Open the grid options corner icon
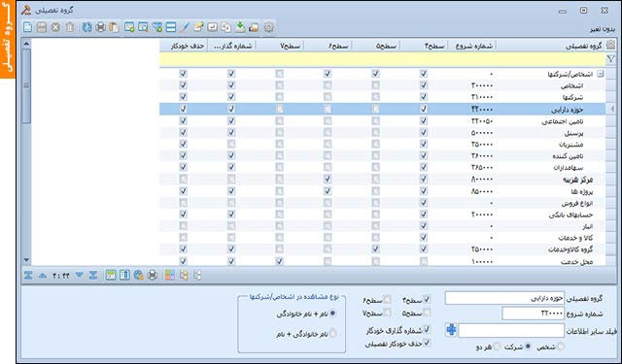The image size is (622, 364). coord(611,46)
